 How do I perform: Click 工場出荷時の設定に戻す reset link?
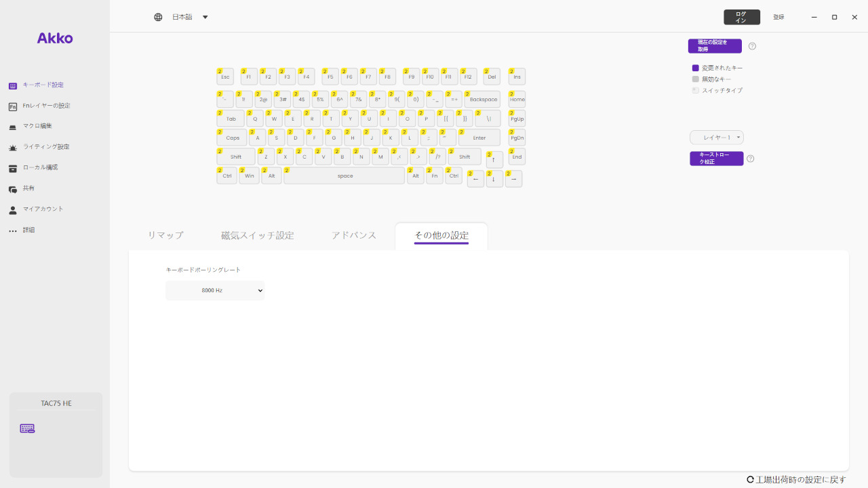click(796, 479)
